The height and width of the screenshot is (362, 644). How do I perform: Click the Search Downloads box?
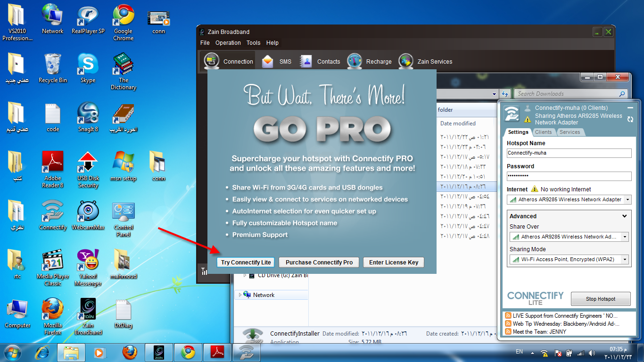(570, 94)
